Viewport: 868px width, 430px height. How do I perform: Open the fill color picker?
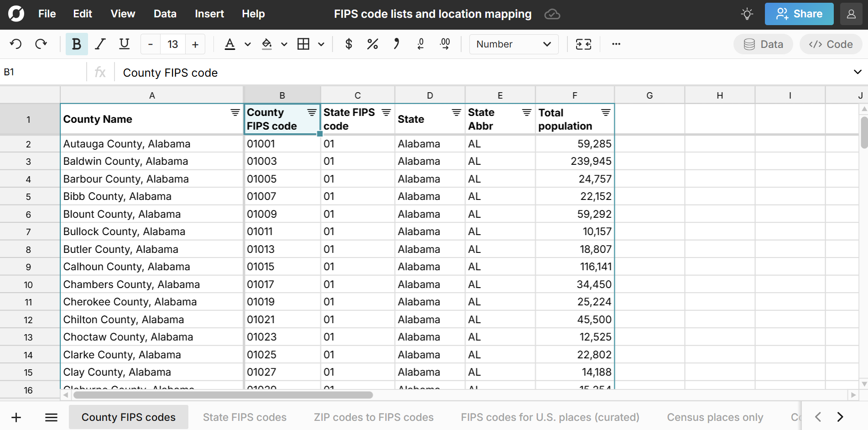tap(267, 44)
